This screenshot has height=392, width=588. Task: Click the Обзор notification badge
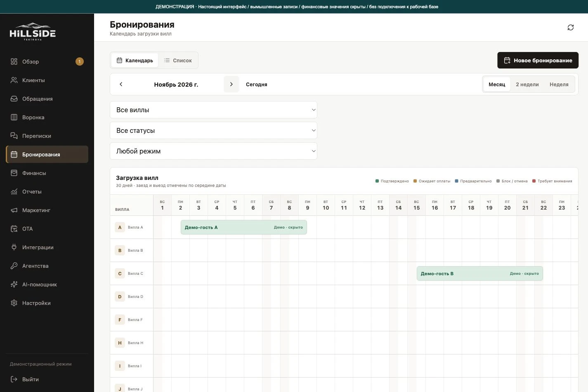pyautogui.click(x=80, y=61)
